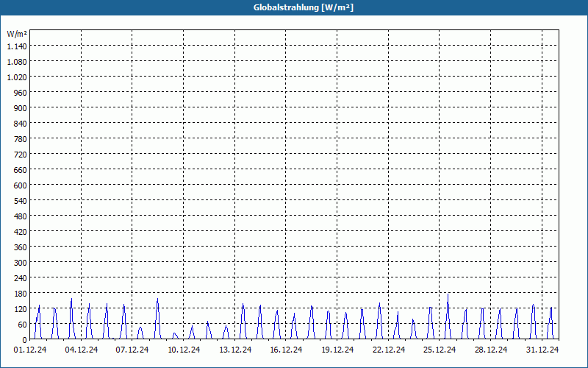Select the 16.12.24 date label
This screenshot has height=368, width=588.
286,350
